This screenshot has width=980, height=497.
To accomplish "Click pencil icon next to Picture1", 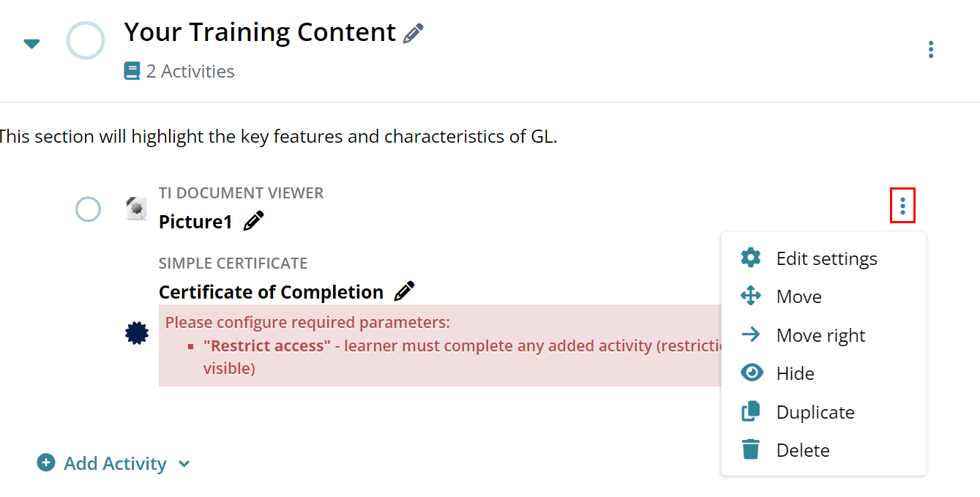I will click(x=253, y=221).
